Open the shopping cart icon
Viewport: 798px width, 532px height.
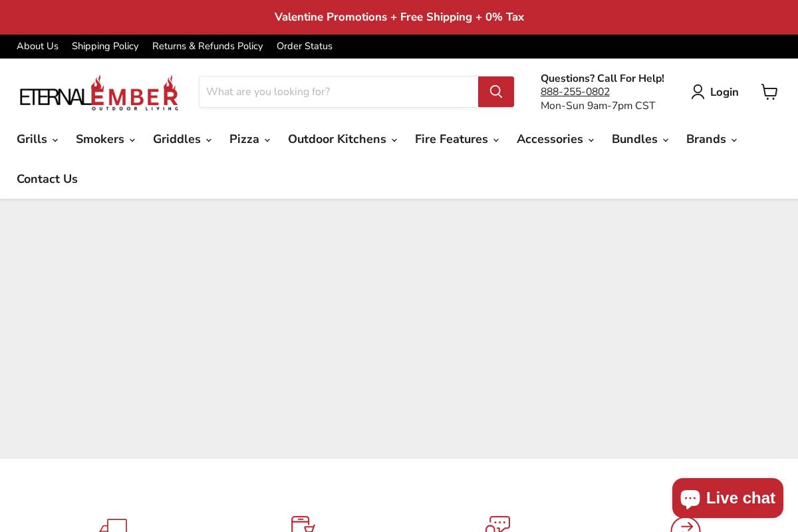point(769,92)
